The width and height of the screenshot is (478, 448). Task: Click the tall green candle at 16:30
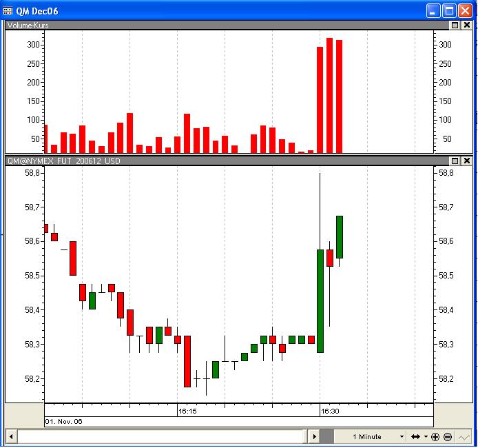pos(320,301)
